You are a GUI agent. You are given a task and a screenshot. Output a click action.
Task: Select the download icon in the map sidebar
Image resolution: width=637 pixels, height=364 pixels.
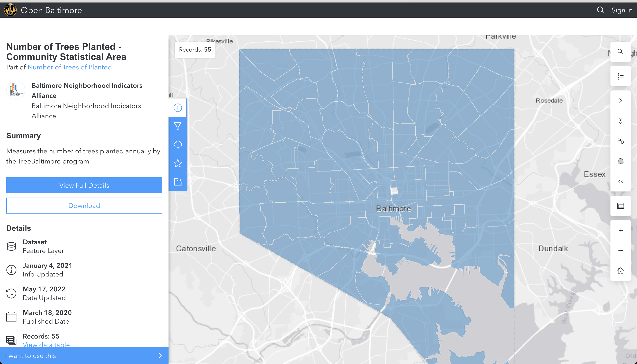178,144
